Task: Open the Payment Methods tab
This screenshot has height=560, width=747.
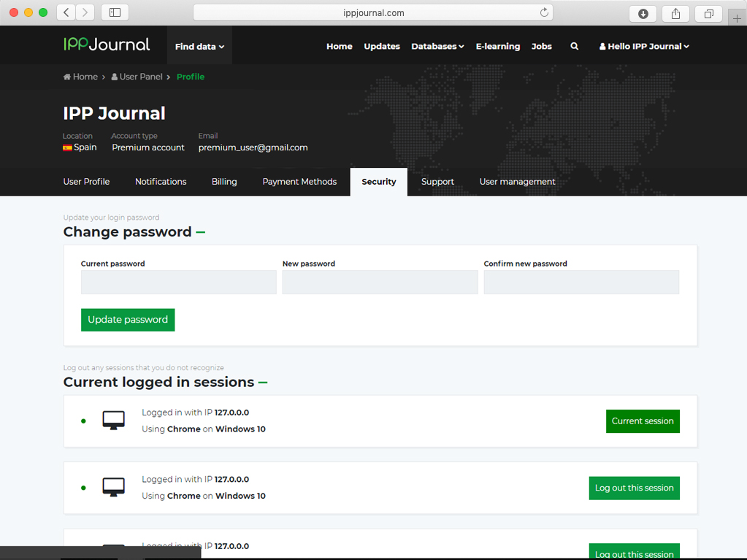Action: tap(299, 182)
